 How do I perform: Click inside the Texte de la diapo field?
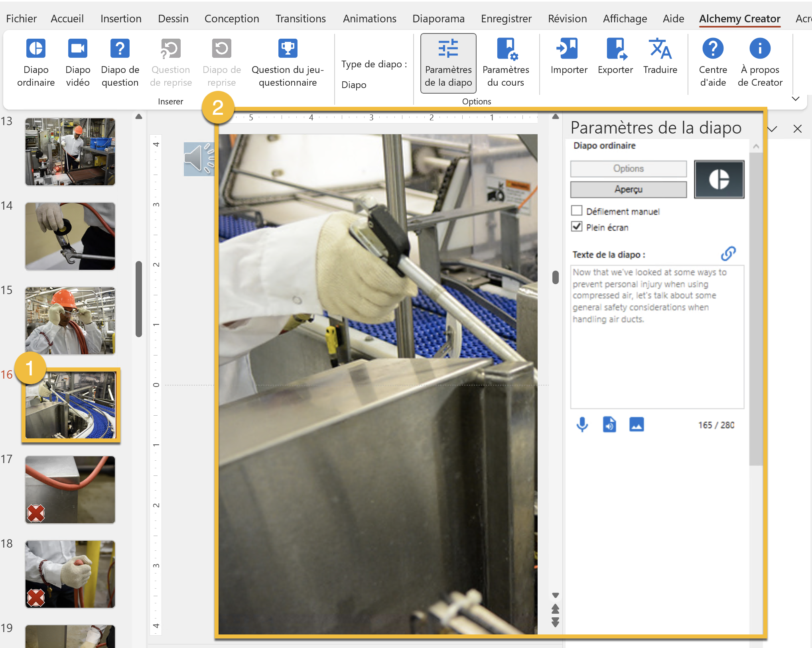pyautogui.click(x=657, y=337)
